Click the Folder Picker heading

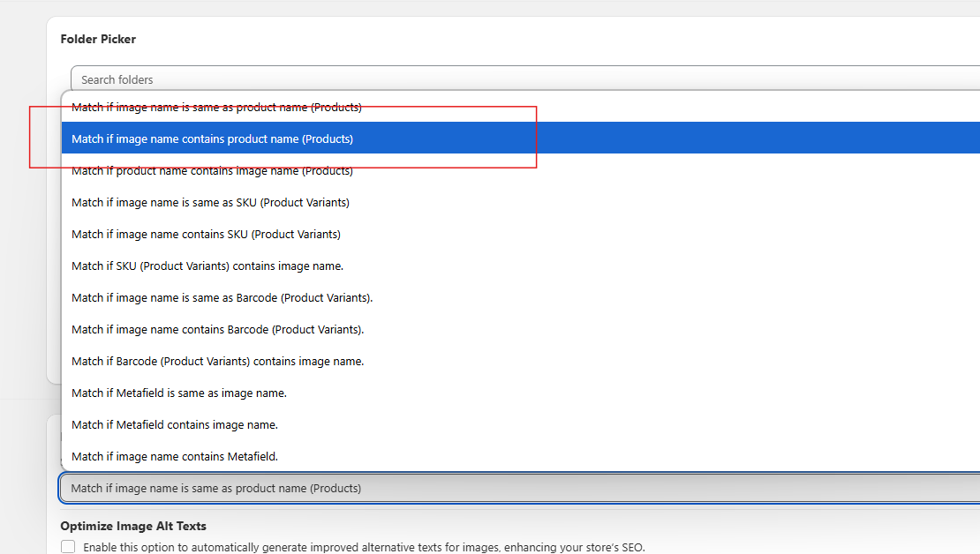[x=98, y=39]
